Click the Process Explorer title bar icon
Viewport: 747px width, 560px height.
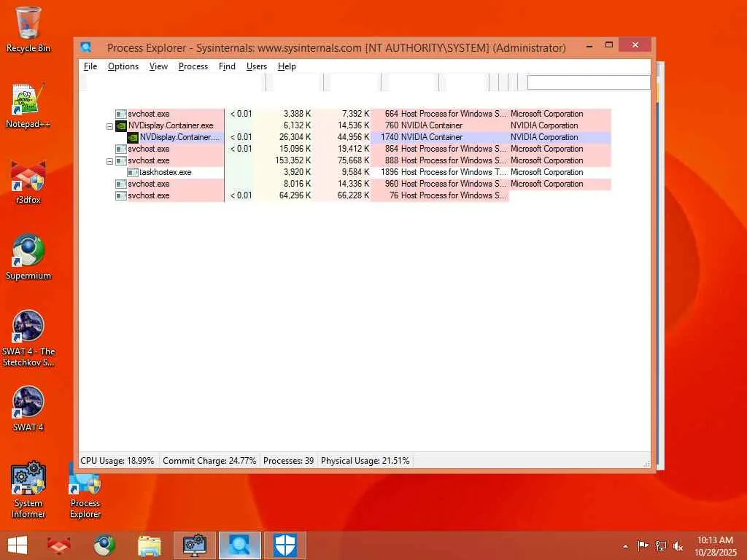86,47
